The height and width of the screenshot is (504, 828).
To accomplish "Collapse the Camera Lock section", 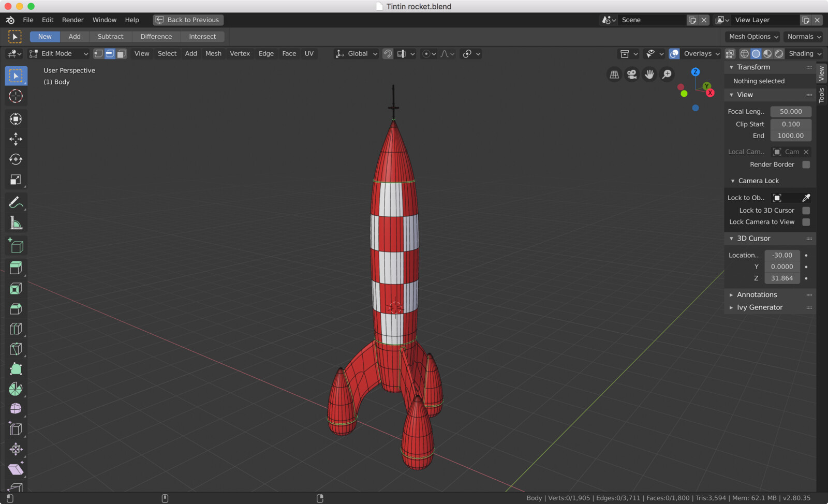I will pyautogui.click(x=733, y=181).
